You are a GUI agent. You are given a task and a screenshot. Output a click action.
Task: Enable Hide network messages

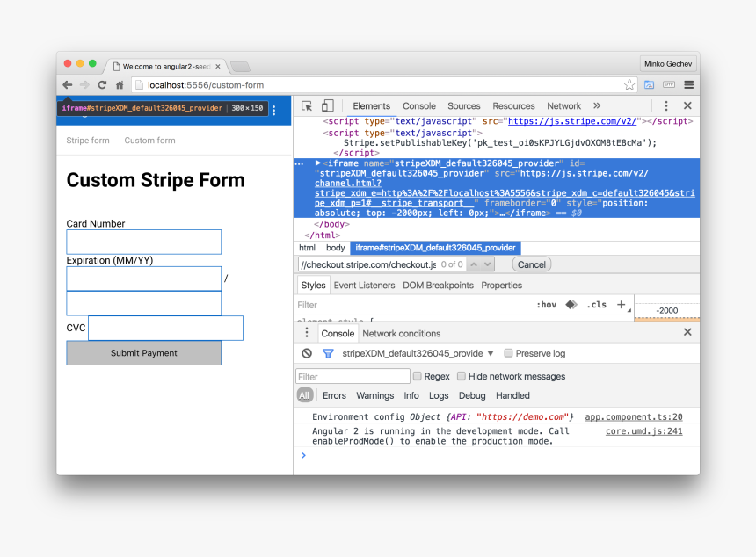[461, 375]
